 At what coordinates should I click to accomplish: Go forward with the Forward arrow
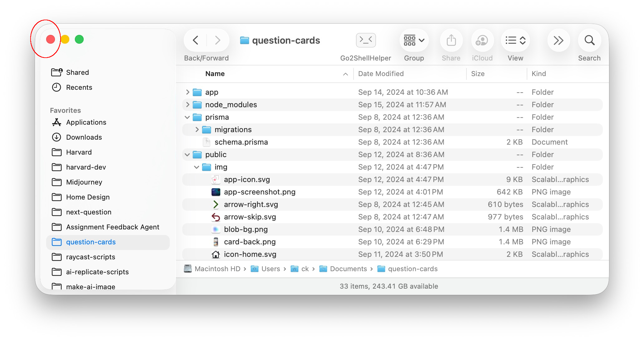(217, 40)
